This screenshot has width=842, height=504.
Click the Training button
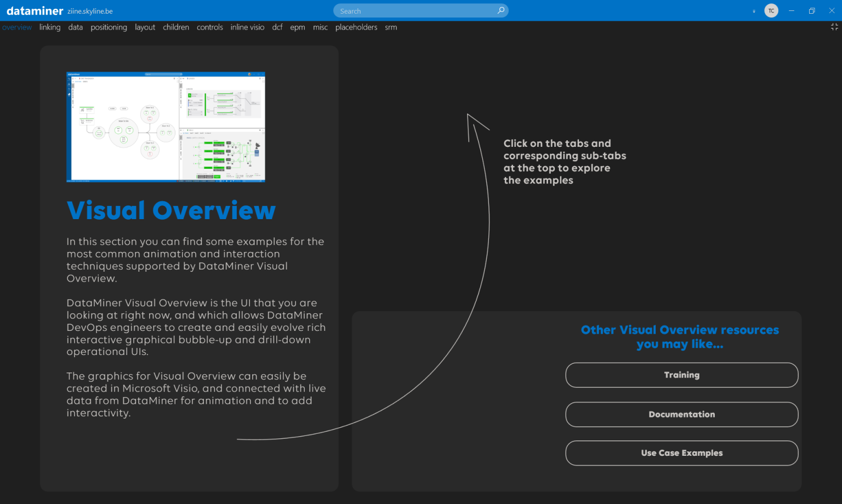click(x=681, y=375)
